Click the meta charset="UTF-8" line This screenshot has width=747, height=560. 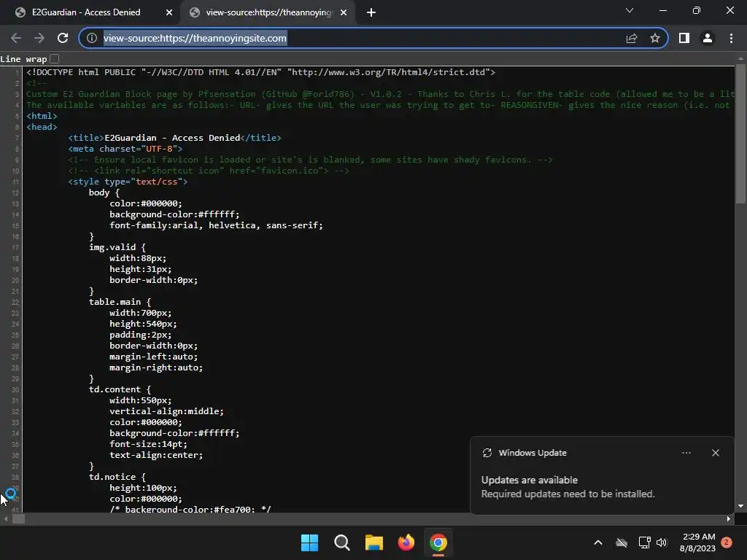click(x=125, y=149)
